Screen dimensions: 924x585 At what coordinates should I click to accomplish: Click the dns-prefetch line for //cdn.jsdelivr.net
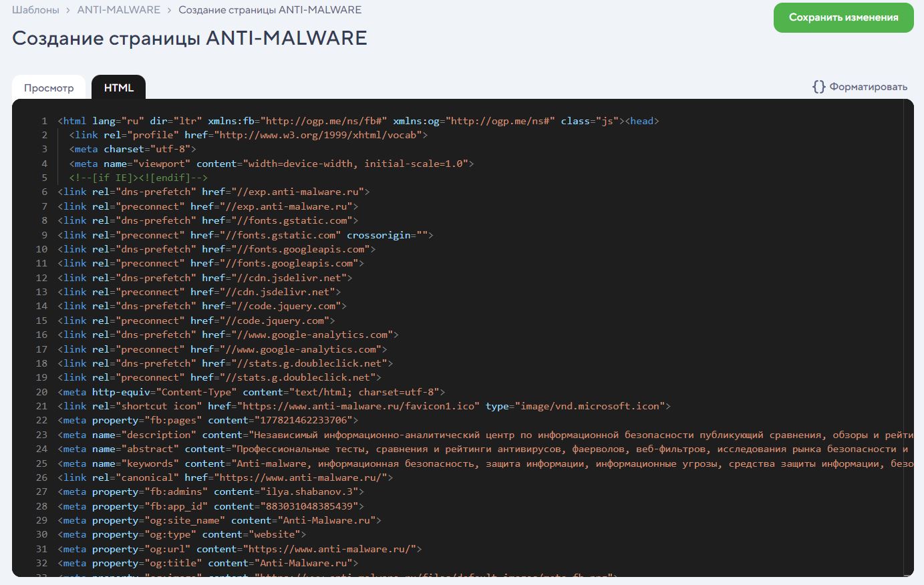205,278
